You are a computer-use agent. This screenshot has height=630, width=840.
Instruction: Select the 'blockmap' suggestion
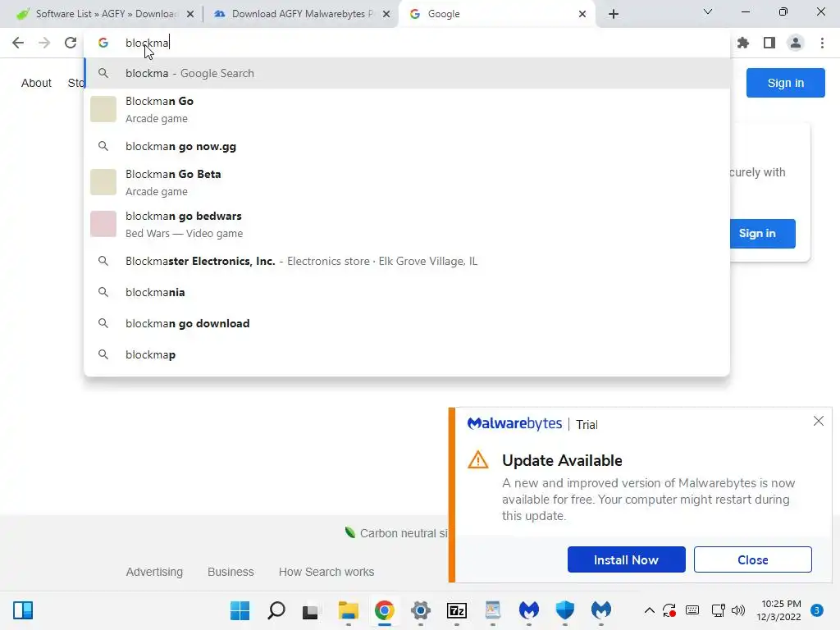pyautogui.click(x=407, y=354)
